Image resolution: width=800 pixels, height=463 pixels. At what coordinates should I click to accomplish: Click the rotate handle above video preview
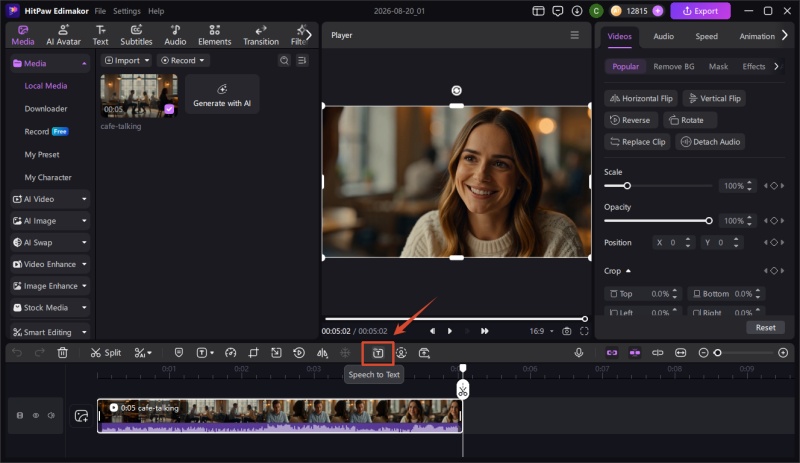click(457, 90)
